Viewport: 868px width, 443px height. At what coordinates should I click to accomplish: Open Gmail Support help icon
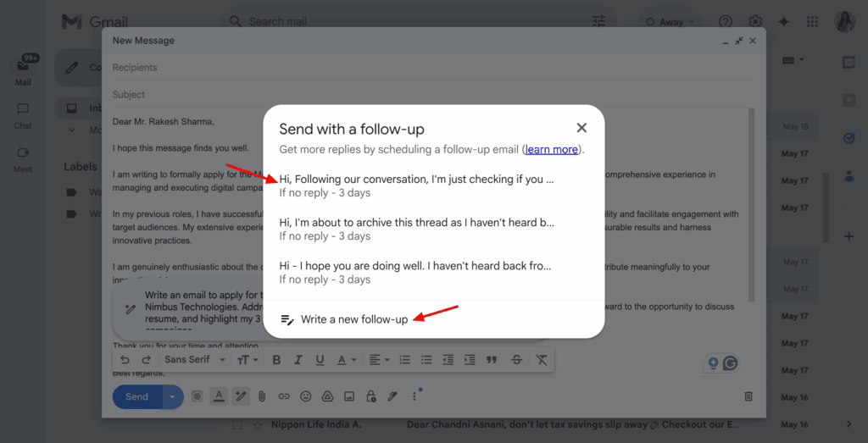(726, 21)
